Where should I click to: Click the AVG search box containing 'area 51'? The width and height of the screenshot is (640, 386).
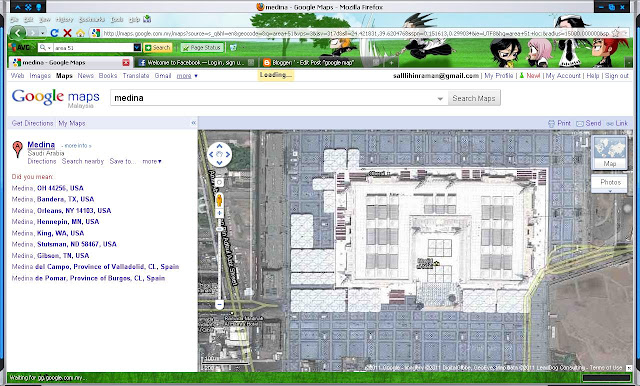click(x=93, y=48)
